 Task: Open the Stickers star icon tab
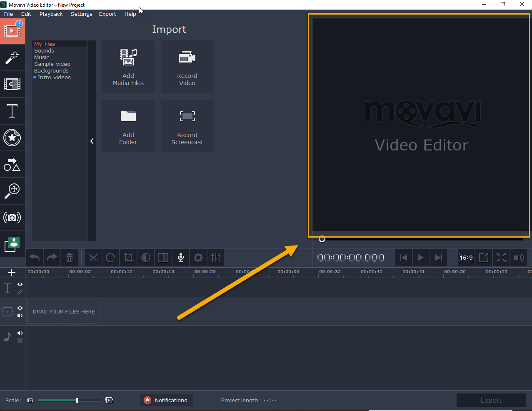[x=12, y=138]
